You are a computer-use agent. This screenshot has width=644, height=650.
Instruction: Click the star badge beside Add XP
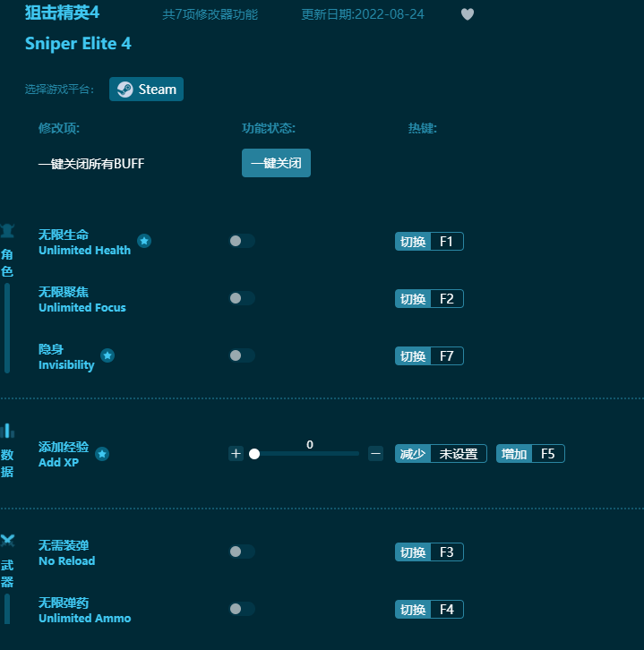(x=102, y=454)
